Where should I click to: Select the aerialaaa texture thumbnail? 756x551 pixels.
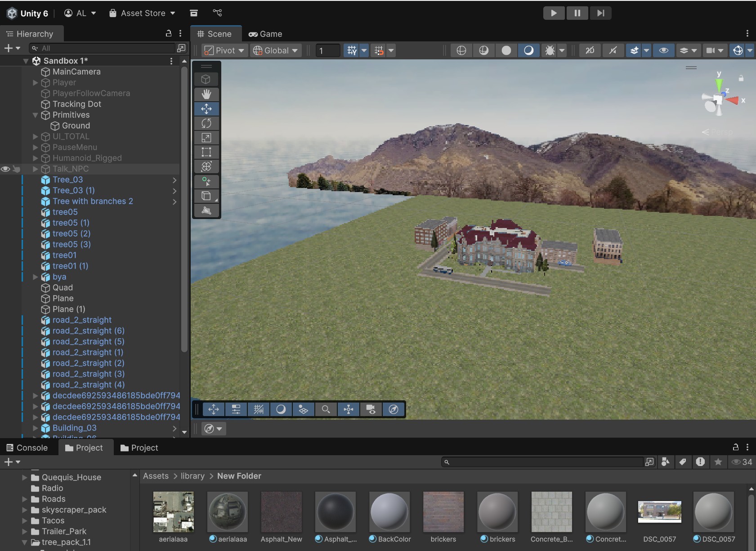coord(174,512)
